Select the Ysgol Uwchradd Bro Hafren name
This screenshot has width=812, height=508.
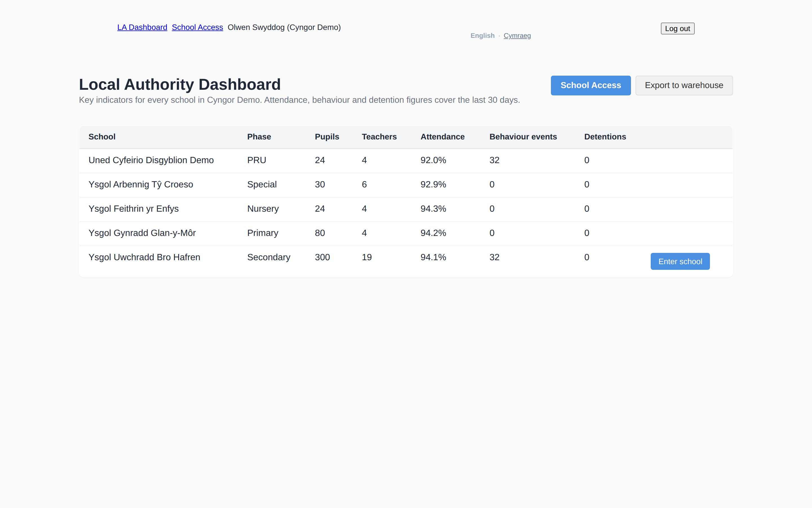(144, 257)
